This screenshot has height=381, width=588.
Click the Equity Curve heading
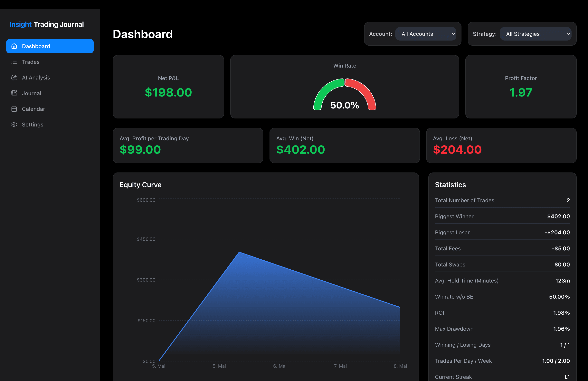(140, 185)
